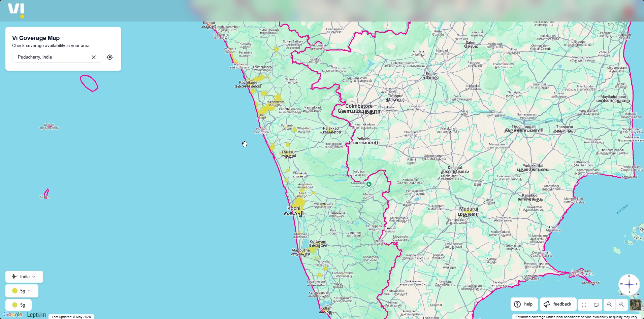644x319 pixels.
Task: Zoom out of the map
Action: 621,305
